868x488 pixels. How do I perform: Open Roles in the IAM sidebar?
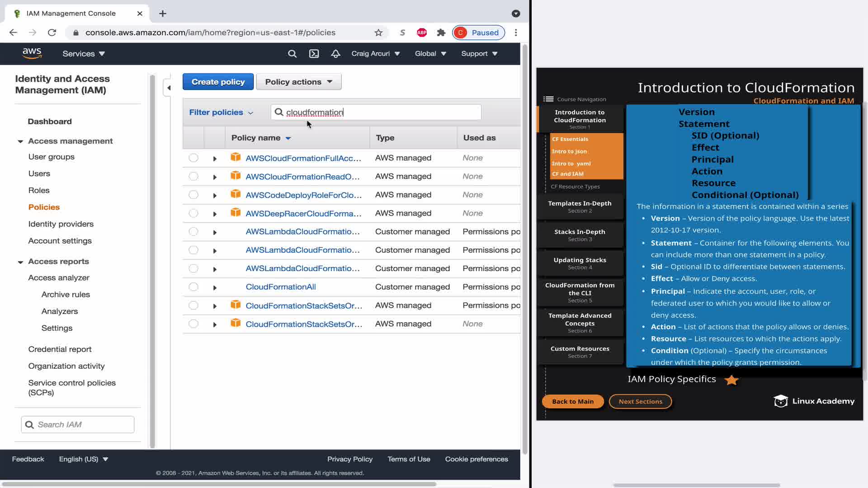pos(39,190)
